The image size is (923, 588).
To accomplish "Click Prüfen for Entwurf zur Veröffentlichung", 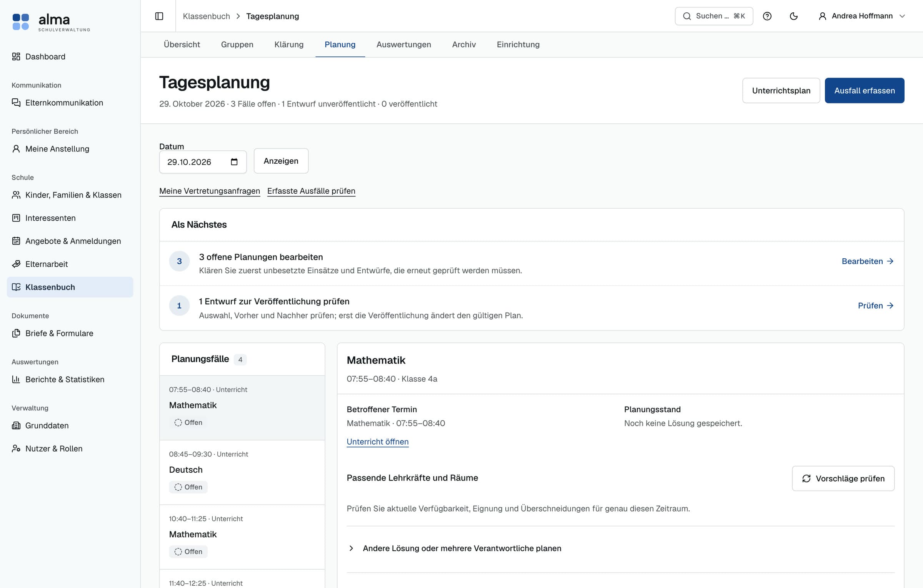I will pyautogui.click(x=876, y=306).
